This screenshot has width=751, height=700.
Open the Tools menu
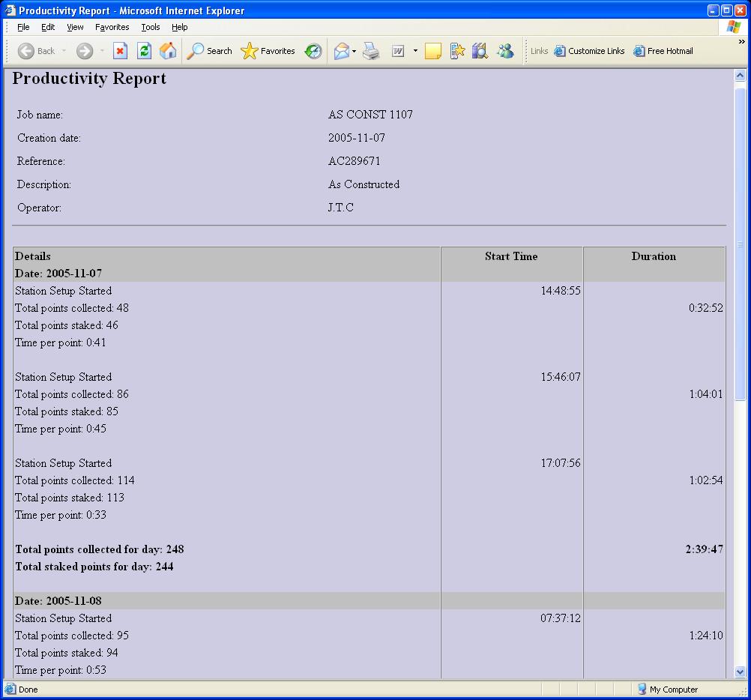pos(150,27)
